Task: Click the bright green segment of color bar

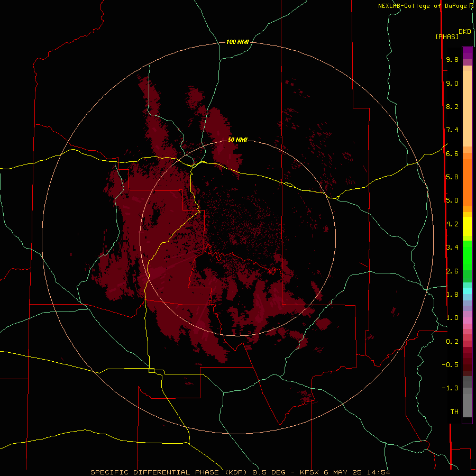Action: tap(467, 255)
